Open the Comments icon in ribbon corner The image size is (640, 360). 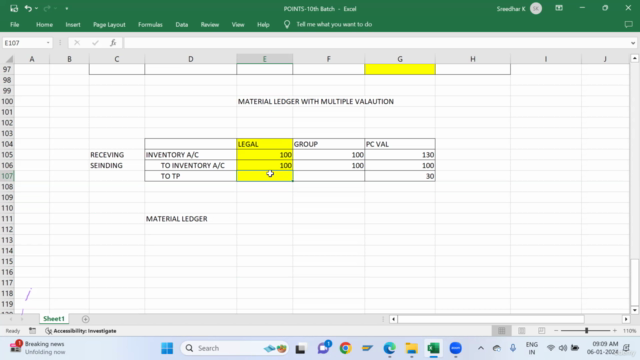pyautogui.click(x=629, y=24)
